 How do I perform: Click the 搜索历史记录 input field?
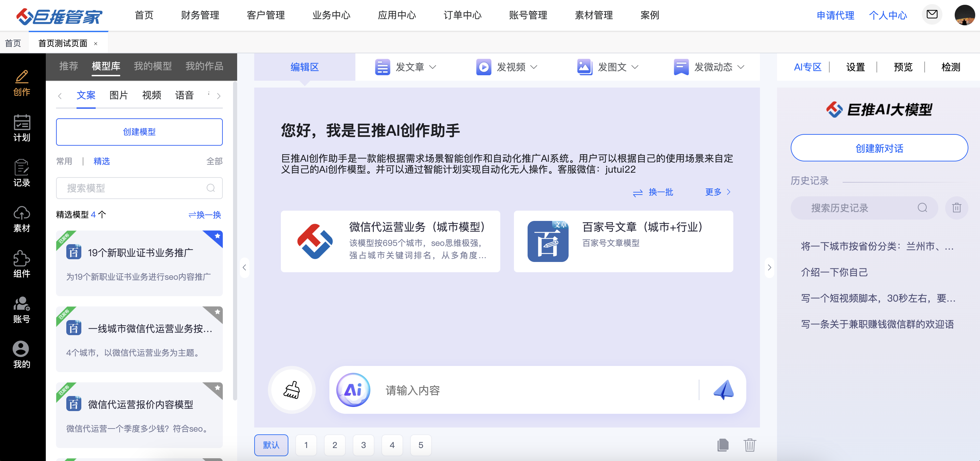[x=864, y=208]
